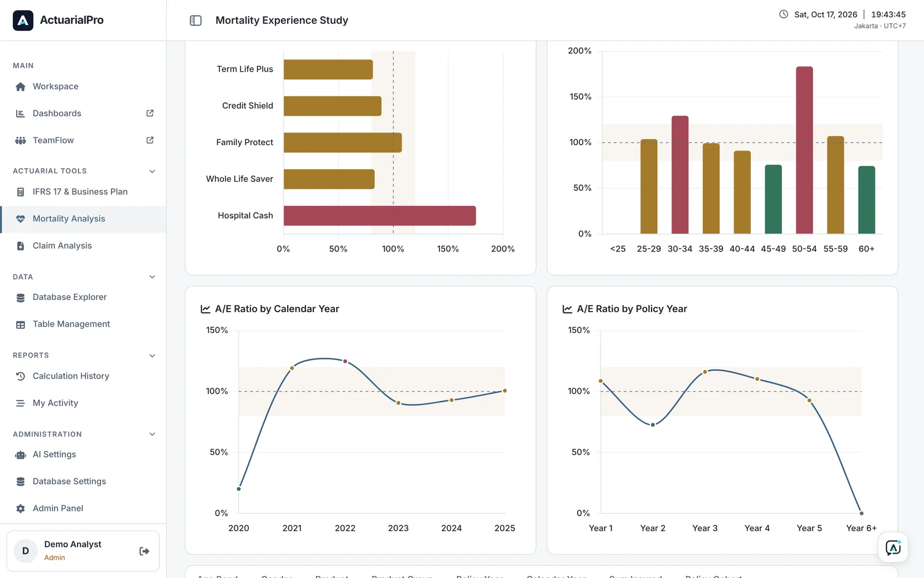Click the Workspace home icon

click(x=21, y=87)
